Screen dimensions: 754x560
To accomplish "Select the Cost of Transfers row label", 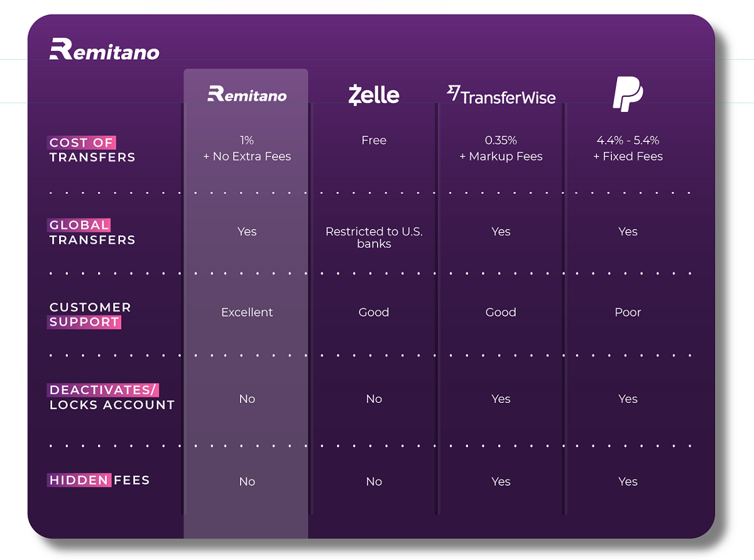I will tap(92, 150).
